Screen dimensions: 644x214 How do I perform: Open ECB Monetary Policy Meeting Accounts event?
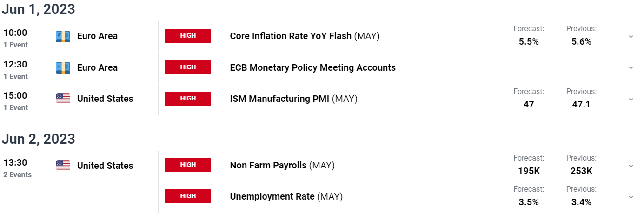click(x=312, y=67)
